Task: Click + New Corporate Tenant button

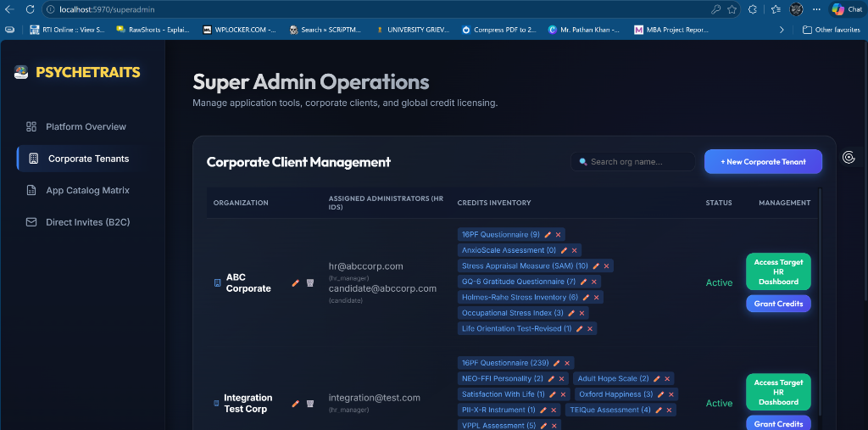Action: point(763,162)
